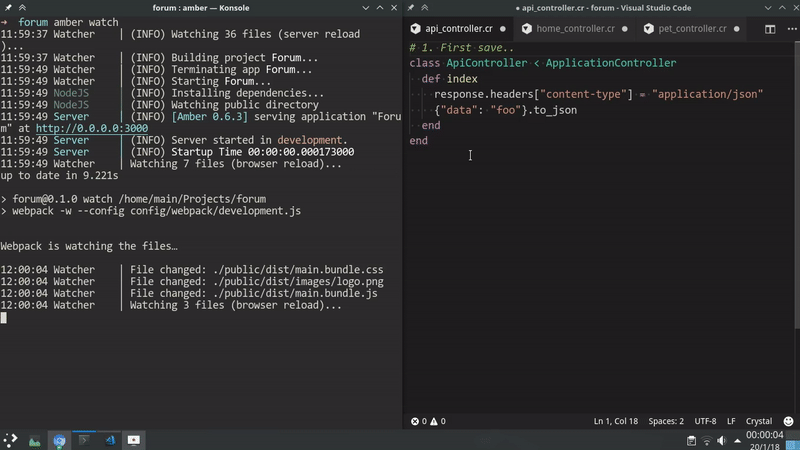Close the unsaved pet_controller.cr tab dot

(736, 29)
